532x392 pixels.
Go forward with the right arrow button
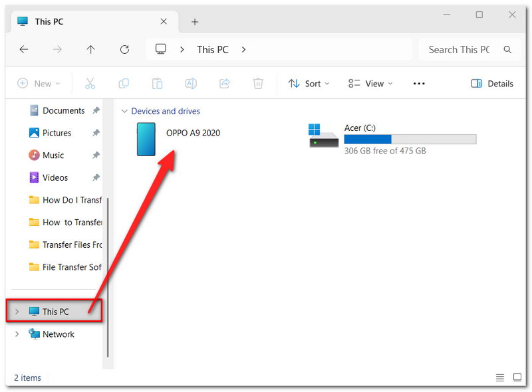[x=57, y=50]
